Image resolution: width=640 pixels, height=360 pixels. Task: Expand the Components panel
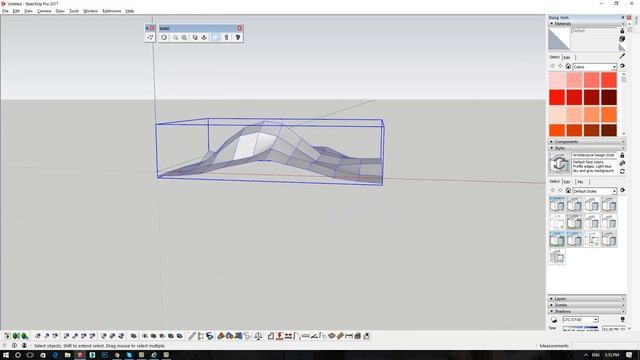[587, 142]
